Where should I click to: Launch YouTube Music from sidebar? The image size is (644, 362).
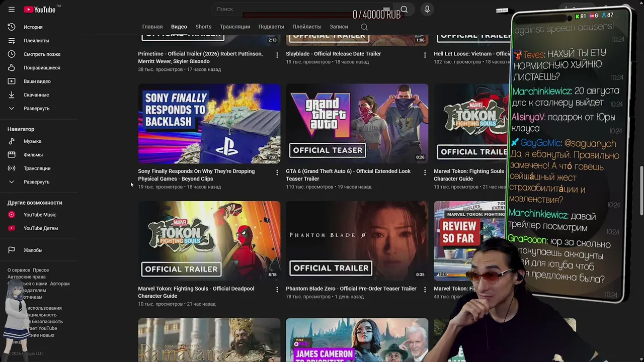(39, 215)
